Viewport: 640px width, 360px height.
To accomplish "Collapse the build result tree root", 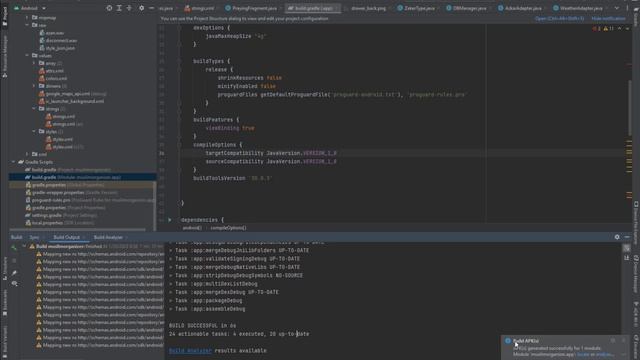I will click(x=24, y=246).
